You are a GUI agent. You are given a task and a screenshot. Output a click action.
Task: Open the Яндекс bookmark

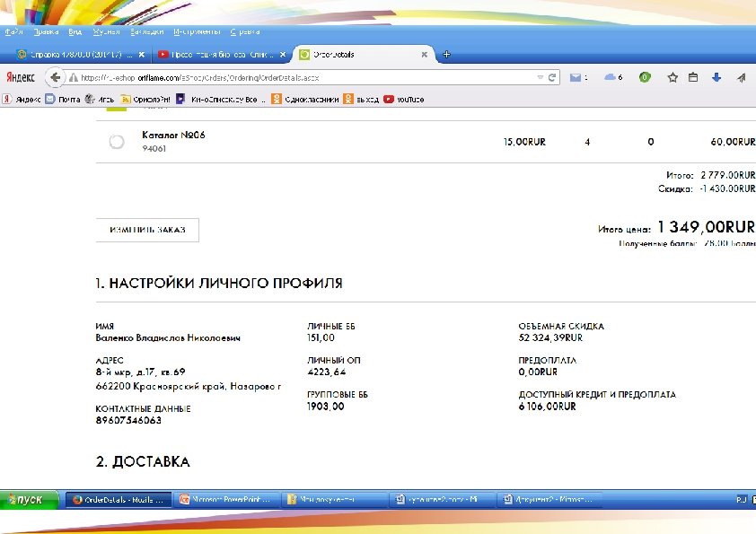point(22,100)
